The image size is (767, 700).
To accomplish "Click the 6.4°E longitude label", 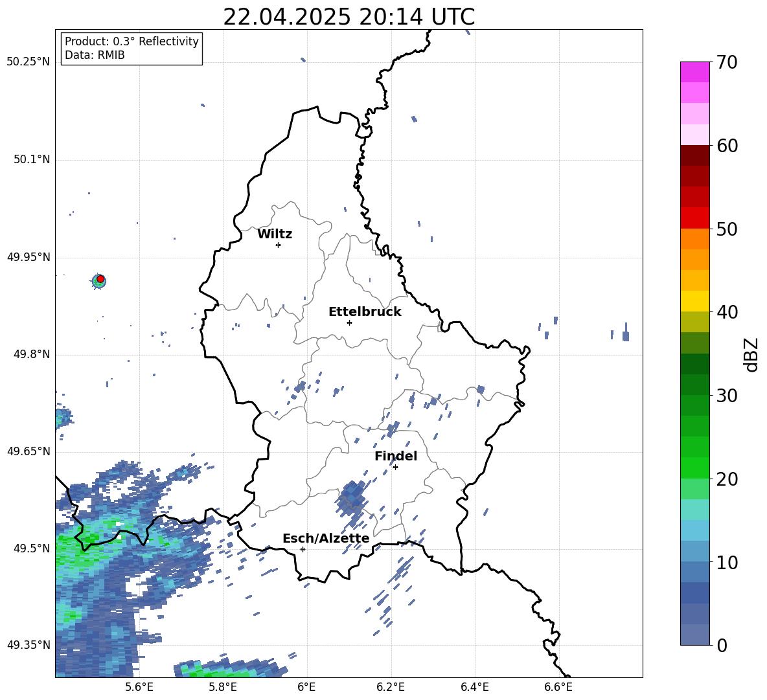I will [474, 687].
